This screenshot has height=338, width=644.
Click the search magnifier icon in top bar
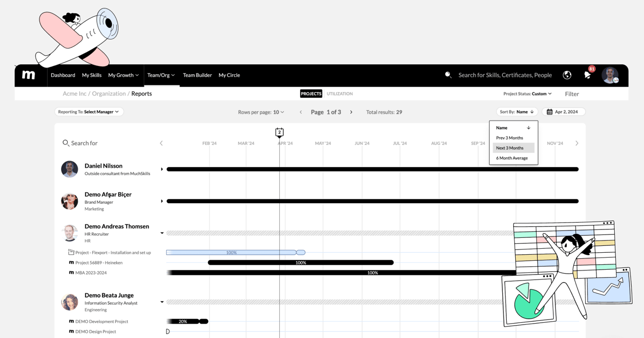[448, 75]
